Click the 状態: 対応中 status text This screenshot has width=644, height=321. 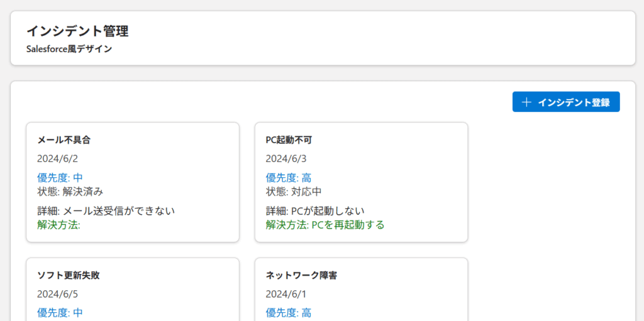(x=294, y=191)
